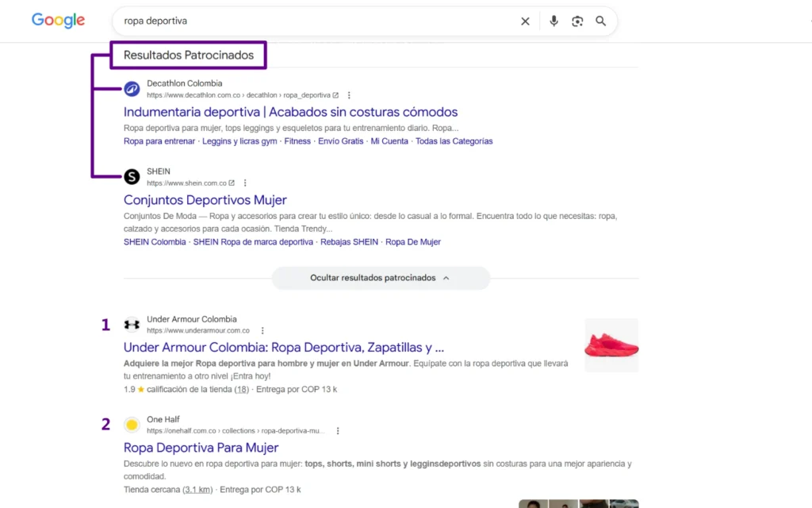812x508 pixels.
Task: Open 'Ropa Deportiva Para Mujer' result
Action: [x=201, y=448]
